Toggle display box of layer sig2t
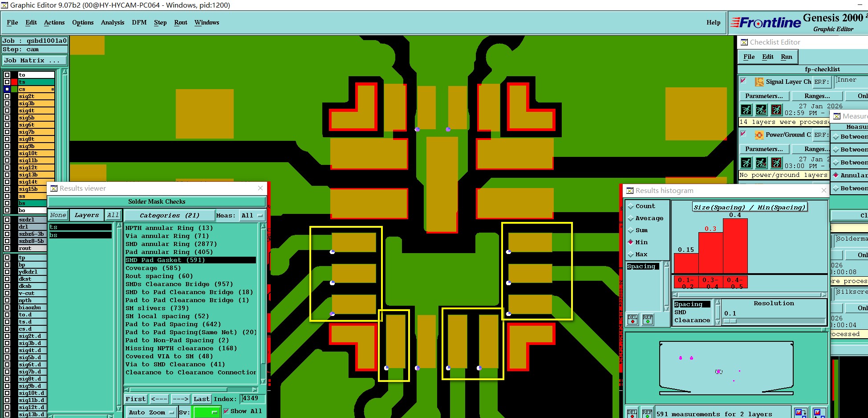The height and width of the screenshot is (418, 868). point(7,96)
